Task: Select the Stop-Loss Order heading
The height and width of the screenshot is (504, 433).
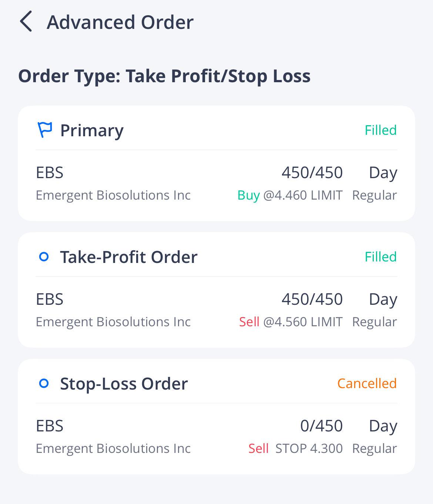Action: 124,384
